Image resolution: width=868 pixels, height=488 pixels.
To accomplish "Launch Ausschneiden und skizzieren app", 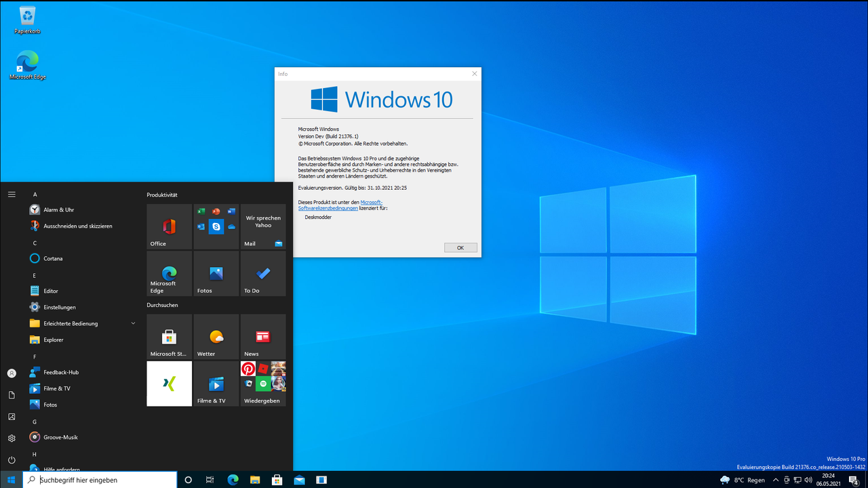I will 81,226.
